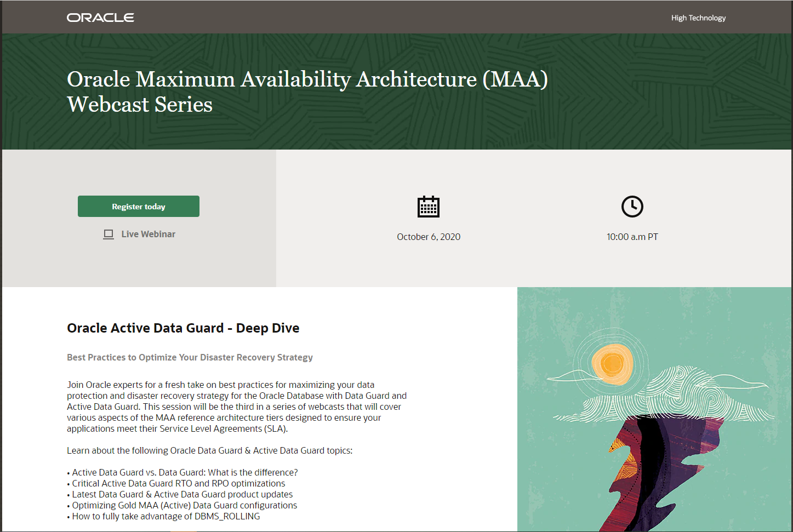
Task: Click the Oracle logo in header
Action: (100, 18)
